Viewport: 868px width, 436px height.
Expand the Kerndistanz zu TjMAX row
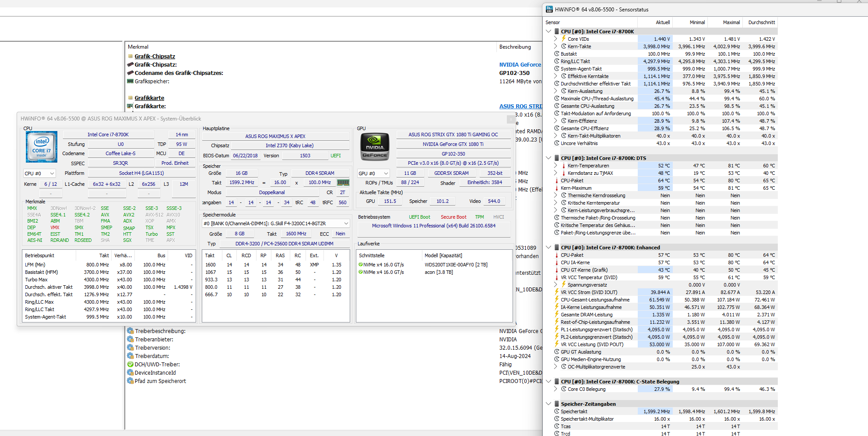(556, 173)
